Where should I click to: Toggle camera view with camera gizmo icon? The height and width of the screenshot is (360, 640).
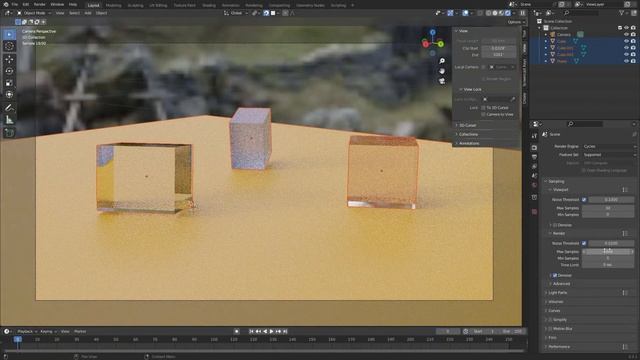(442, 81)
